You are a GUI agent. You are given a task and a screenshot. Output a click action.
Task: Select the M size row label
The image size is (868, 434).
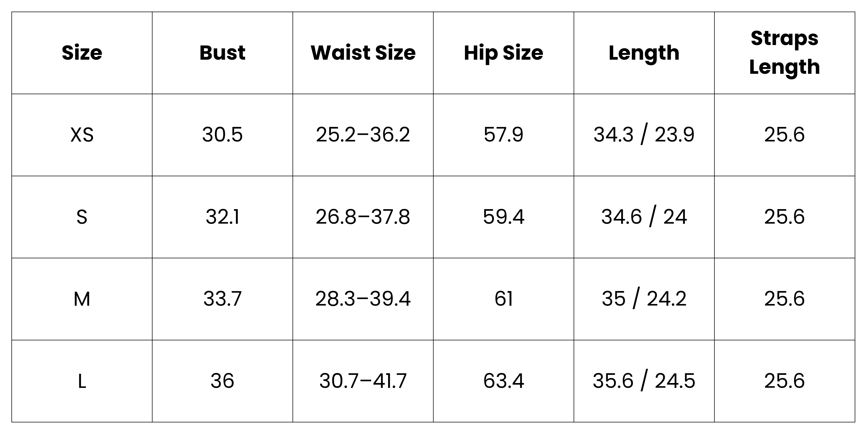82,299
